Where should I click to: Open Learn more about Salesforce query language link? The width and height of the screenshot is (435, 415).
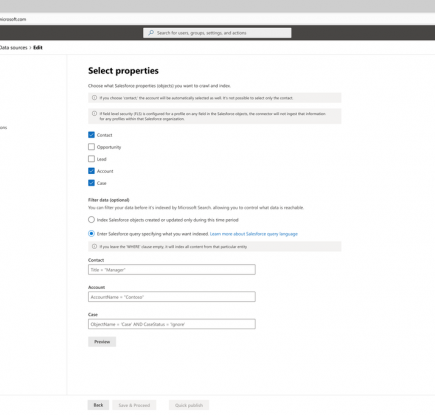tap(254, 234)
